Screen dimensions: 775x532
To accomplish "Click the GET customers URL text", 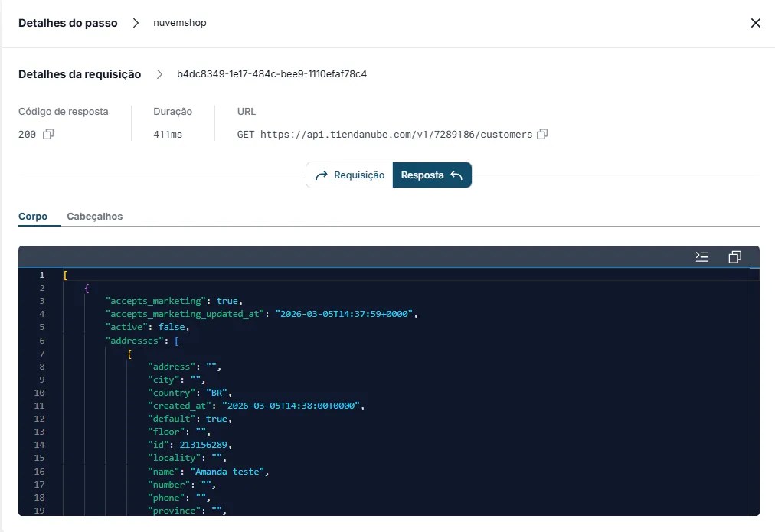I will coord(384,135).
